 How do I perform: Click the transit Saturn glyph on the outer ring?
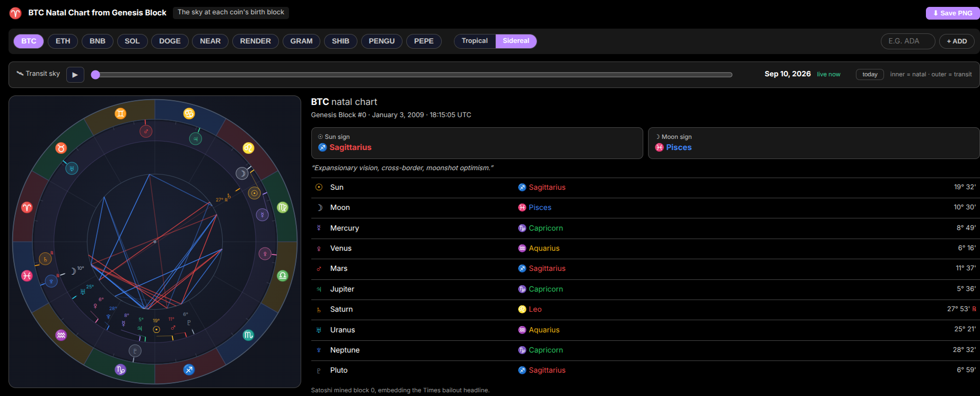point(45,259)
